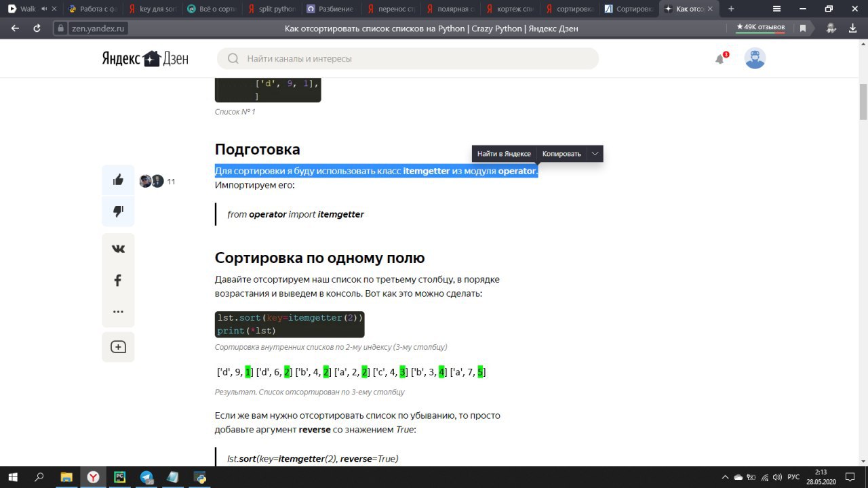Switch input language РУС
Viewport: 868px width, 488px height.
tap(793, 477)
